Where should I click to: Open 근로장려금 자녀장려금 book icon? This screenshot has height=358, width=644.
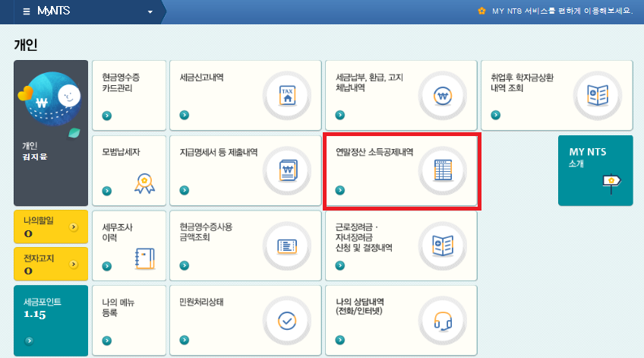[443, 246]
